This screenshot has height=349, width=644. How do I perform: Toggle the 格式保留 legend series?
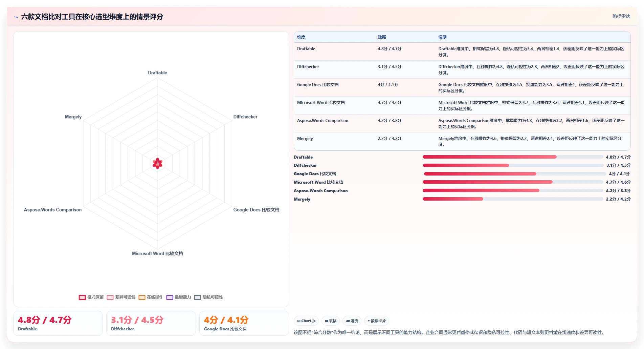tap(91, 297)
